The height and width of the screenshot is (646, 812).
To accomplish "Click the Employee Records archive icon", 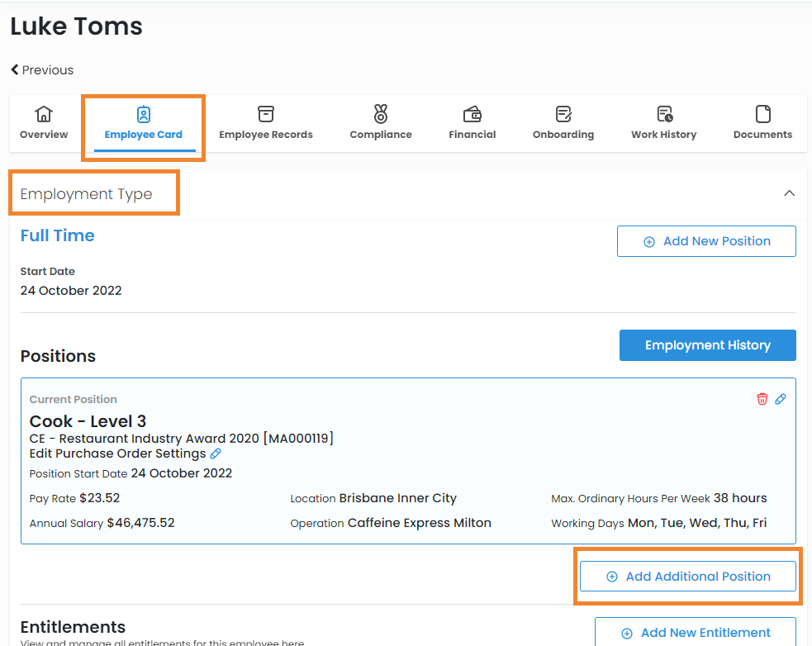I will [265, 114].
